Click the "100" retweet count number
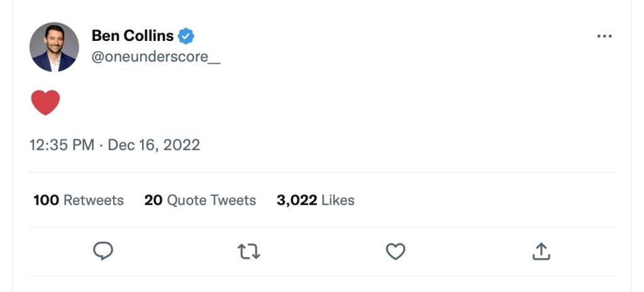Screen dimensions: 644x292 (46, 200)
